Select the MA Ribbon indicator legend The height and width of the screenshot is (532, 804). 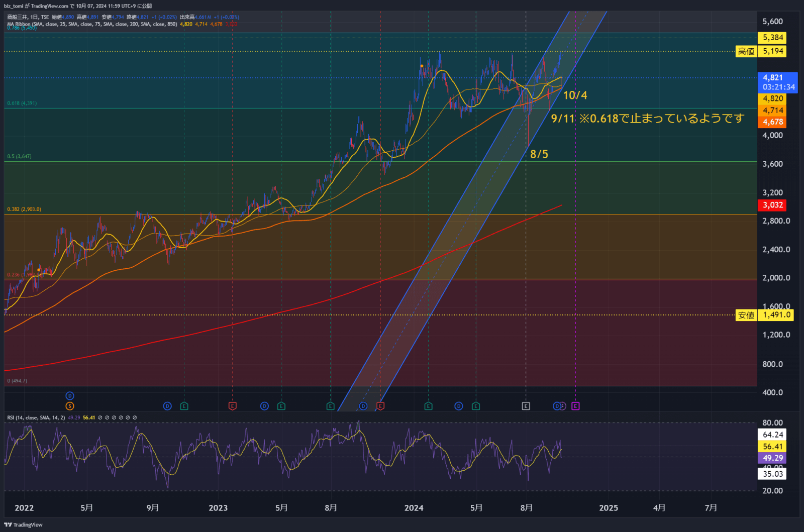92,24
